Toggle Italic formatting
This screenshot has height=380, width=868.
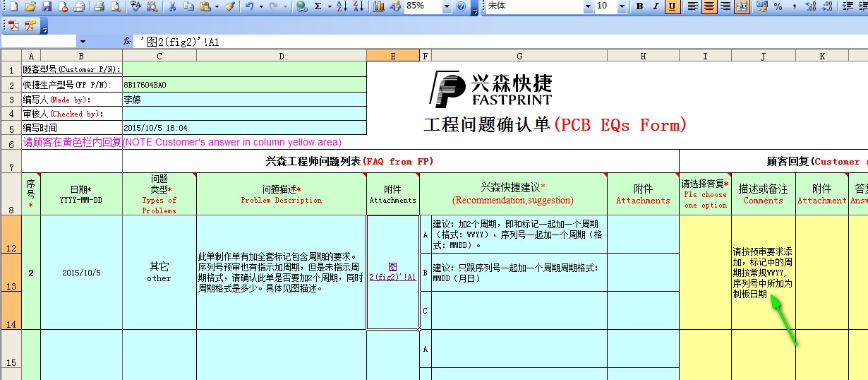656,6
